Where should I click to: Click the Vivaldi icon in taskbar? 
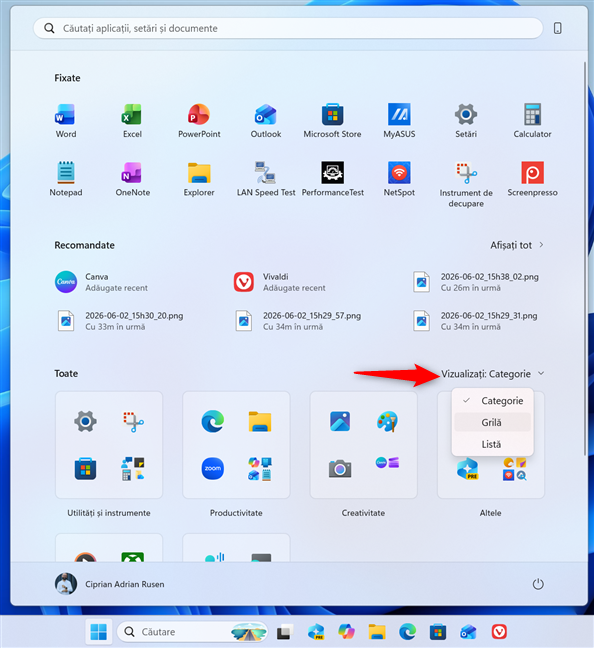tap(499, 631)
